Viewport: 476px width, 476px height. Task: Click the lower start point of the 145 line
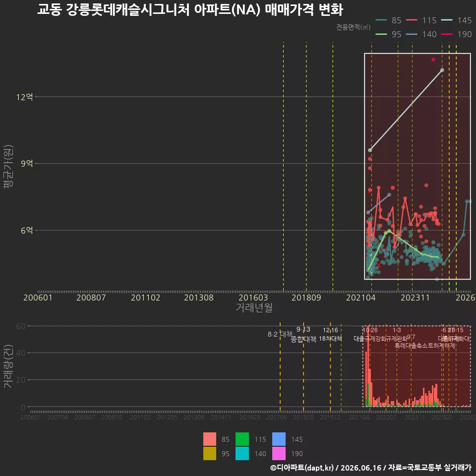click(370, 150)
